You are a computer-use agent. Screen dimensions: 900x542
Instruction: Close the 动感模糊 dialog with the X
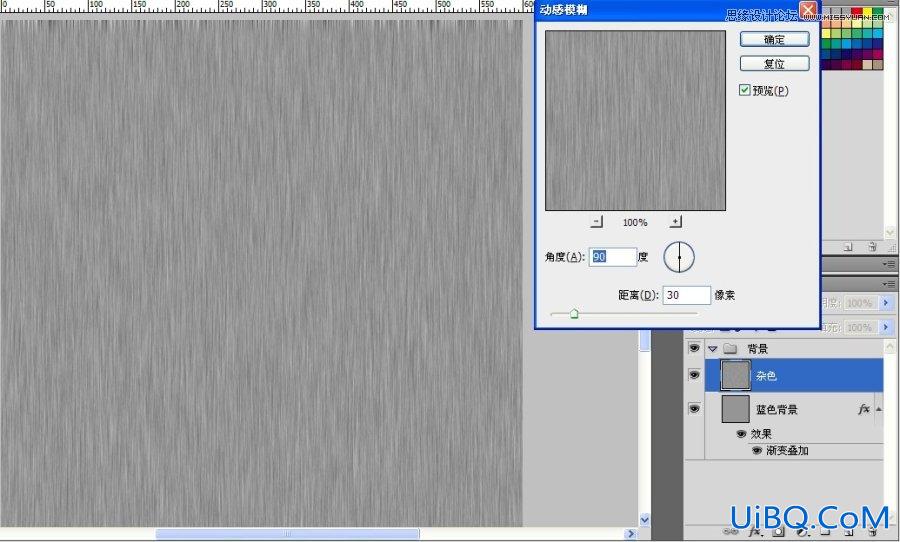click(808, 10)
